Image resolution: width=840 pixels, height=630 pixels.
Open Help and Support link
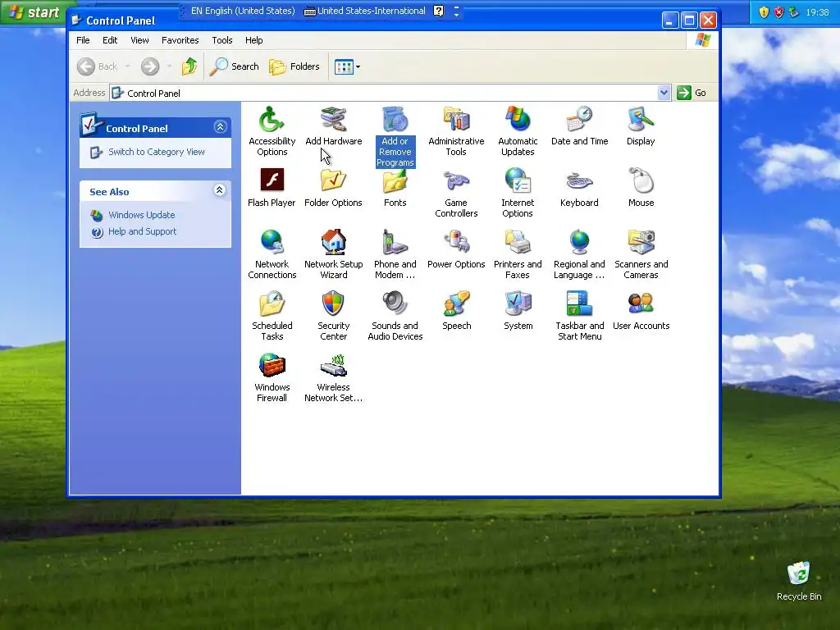tap(142, 231)
